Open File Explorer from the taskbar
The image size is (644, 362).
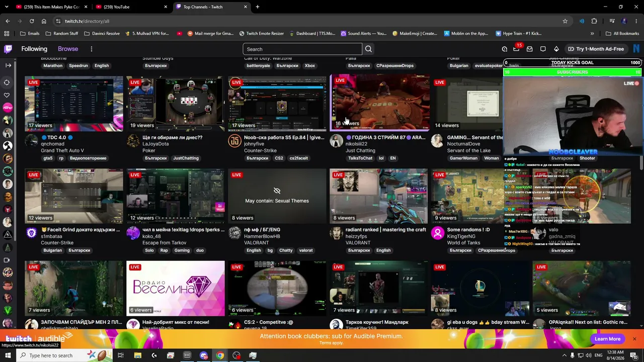click(x=137, y=355)
